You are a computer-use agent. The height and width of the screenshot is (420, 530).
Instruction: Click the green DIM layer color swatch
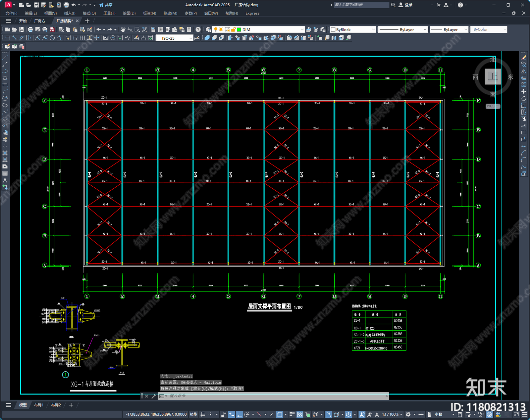click(x=239, y=29)
